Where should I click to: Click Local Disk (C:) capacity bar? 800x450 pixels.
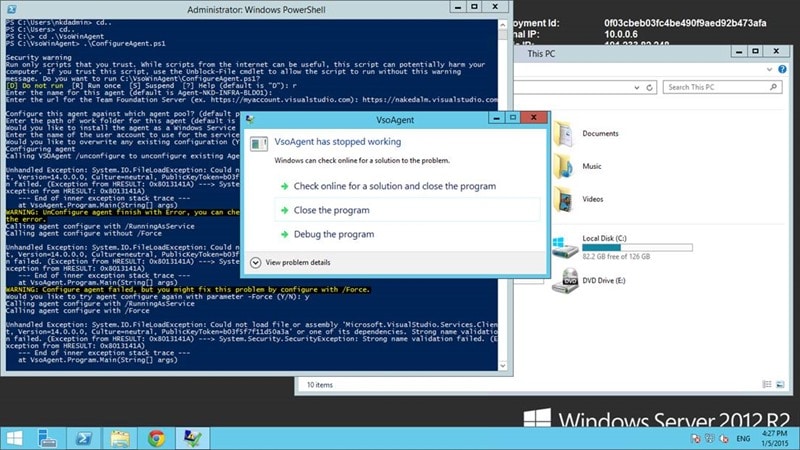[637, 247]
